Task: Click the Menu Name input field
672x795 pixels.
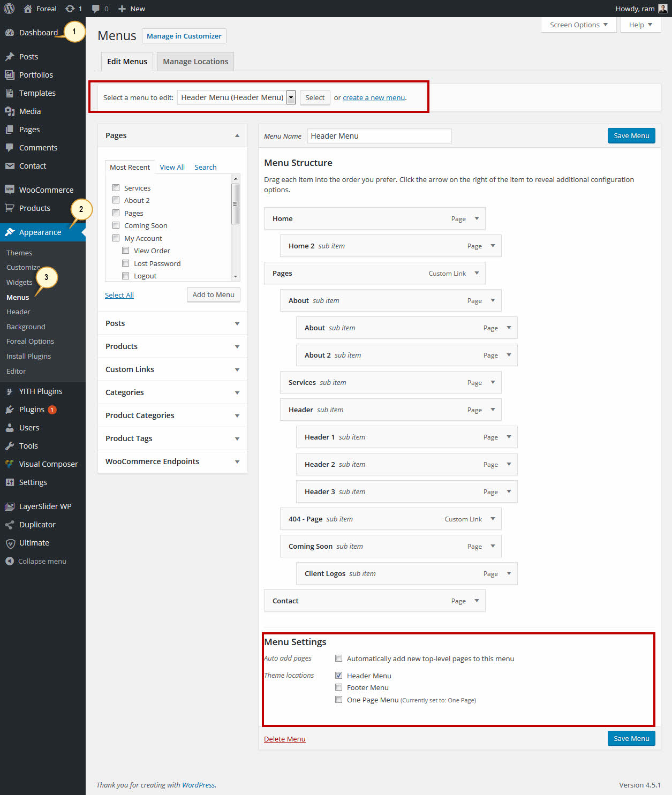Action: 379,136
